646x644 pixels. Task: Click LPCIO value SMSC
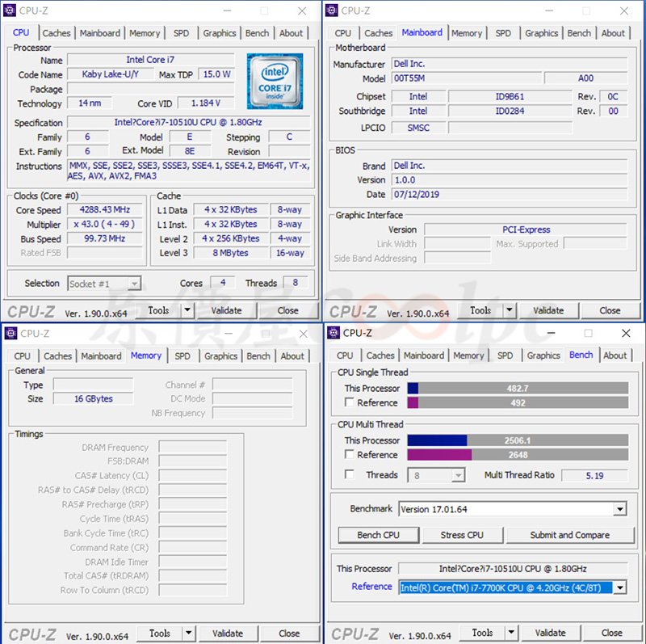tap(418, 128)
